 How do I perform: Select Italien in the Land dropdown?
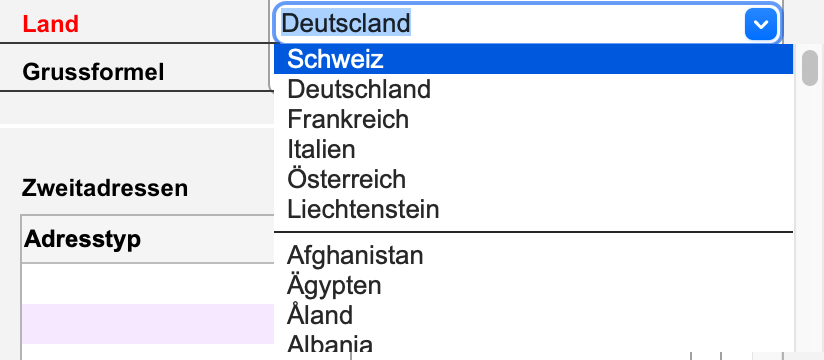533,149
